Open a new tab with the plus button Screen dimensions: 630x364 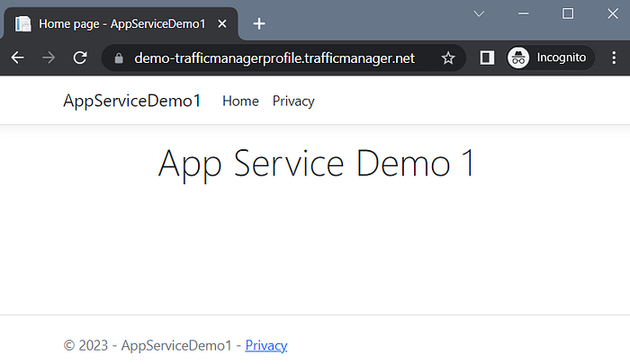(x=259, y=23)
